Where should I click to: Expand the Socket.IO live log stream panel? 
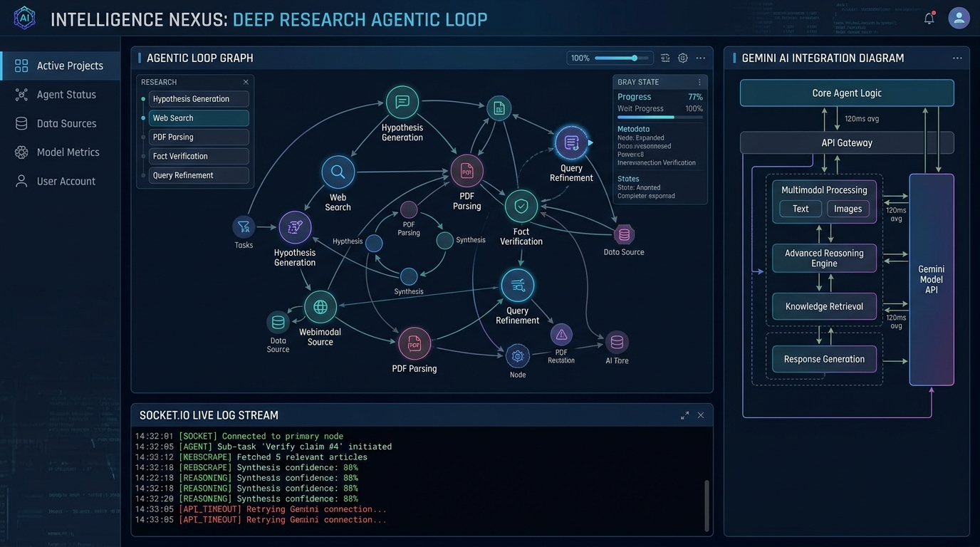685,415
